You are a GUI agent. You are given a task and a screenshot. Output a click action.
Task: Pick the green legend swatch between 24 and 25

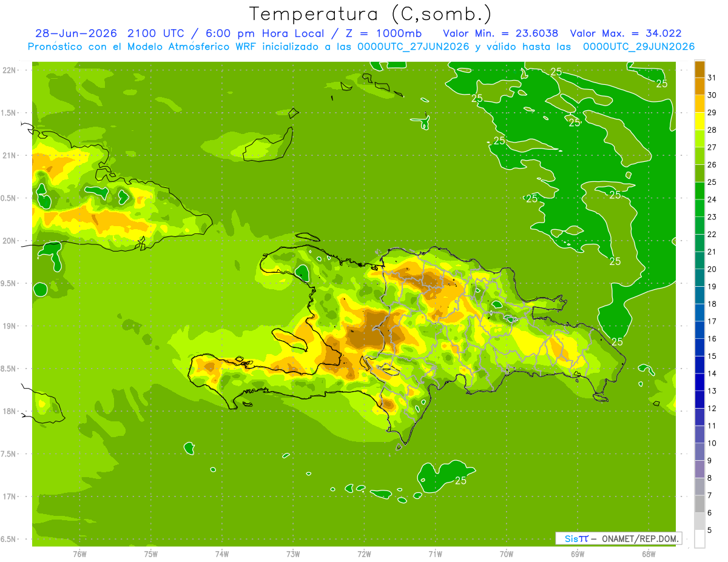699,191
